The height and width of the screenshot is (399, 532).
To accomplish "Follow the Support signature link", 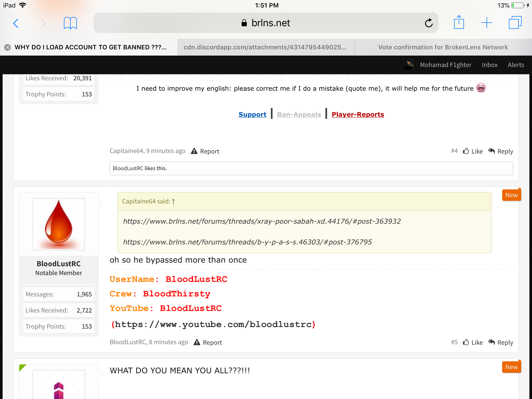I will click(x=252, y=114).
